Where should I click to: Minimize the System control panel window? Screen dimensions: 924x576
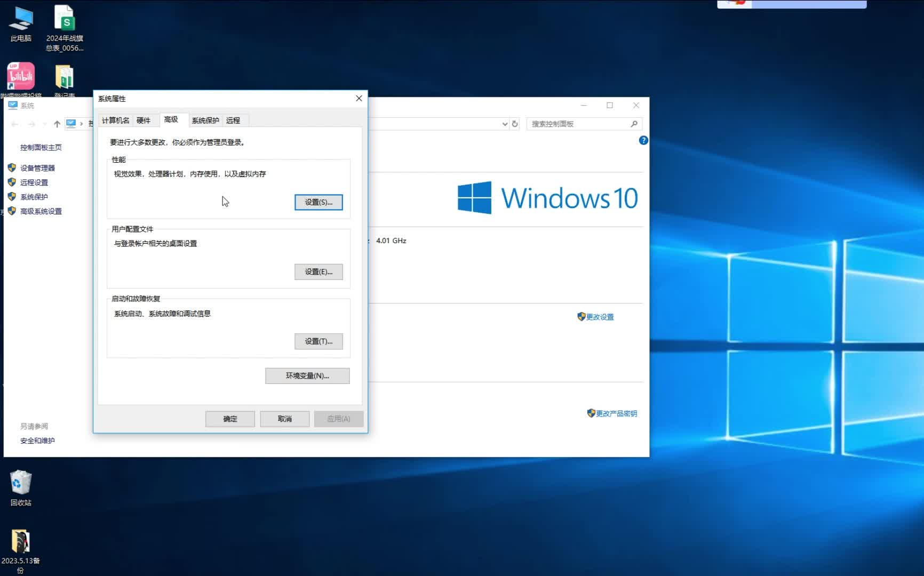[584, 105]
